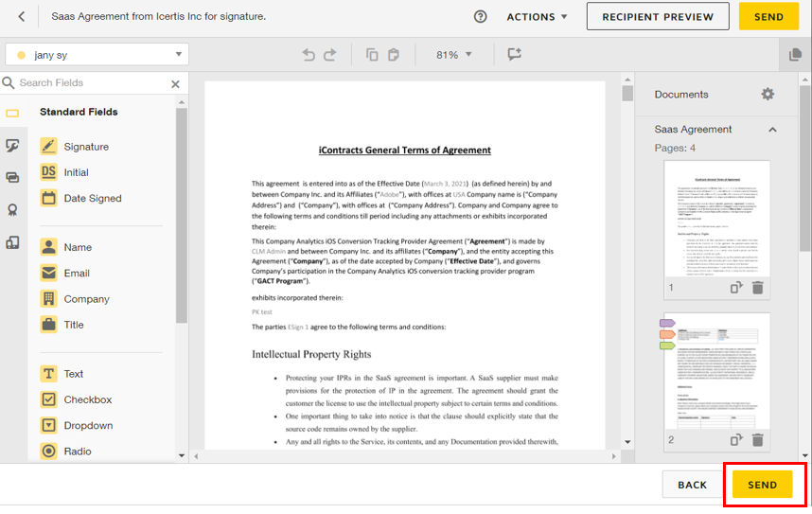Click the BACK button
This screenshot has height=514, width=812.
[693, 485]
